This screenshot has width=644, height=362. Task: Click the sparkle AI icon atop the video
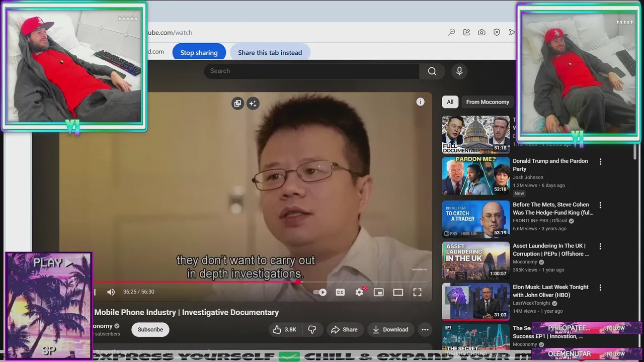tap(253, 103)
